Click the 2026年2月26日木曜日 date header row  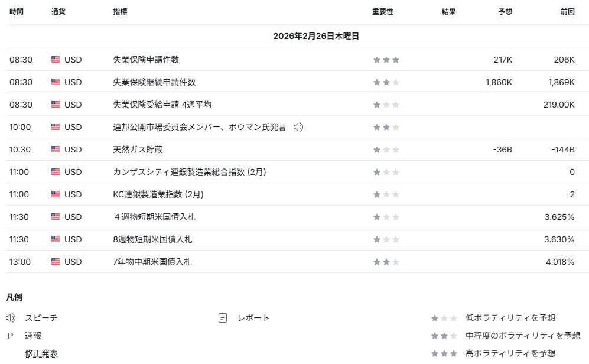point(316,36)
